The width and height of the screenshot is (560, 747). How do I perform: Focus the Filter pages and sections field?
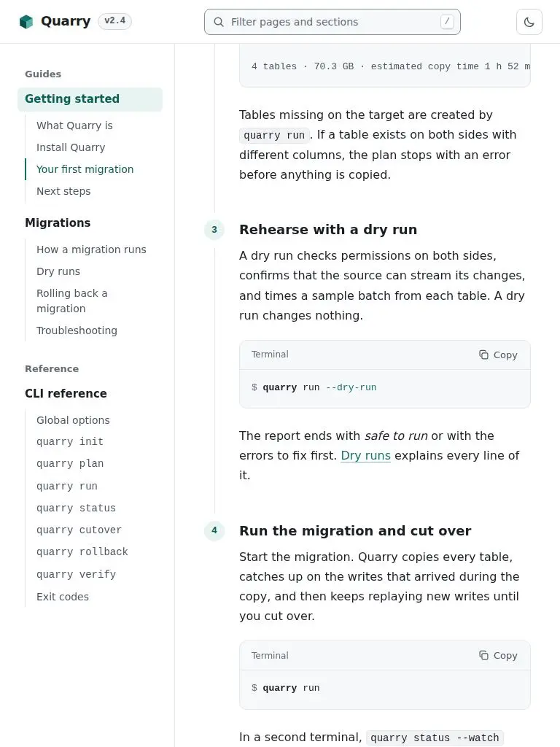click(x=332, y=22)
